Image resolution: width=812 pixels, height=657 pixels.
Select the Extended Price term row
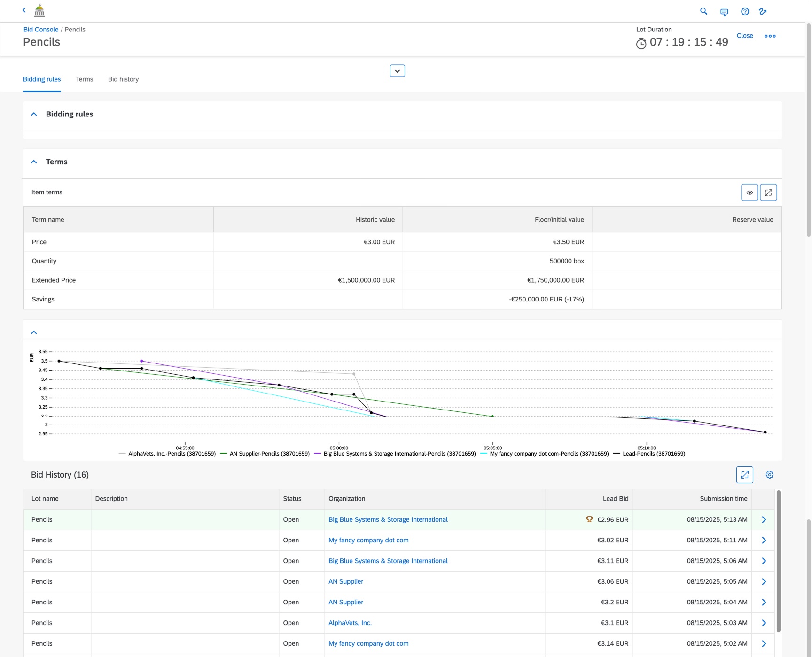pos(403,280)
